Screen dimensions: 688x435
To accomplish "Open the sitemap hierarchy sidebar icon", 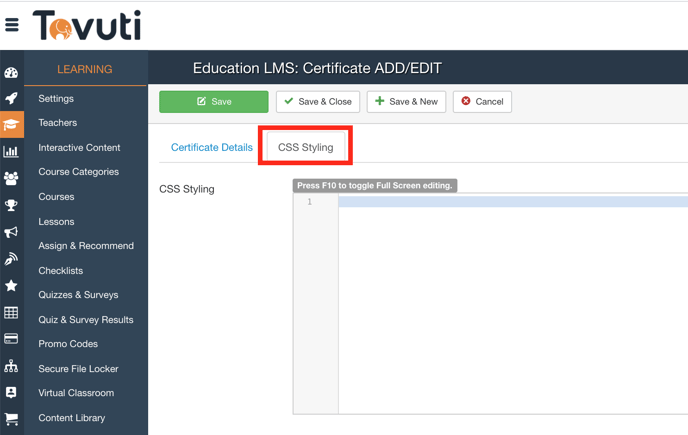I will tap(11, 366).
